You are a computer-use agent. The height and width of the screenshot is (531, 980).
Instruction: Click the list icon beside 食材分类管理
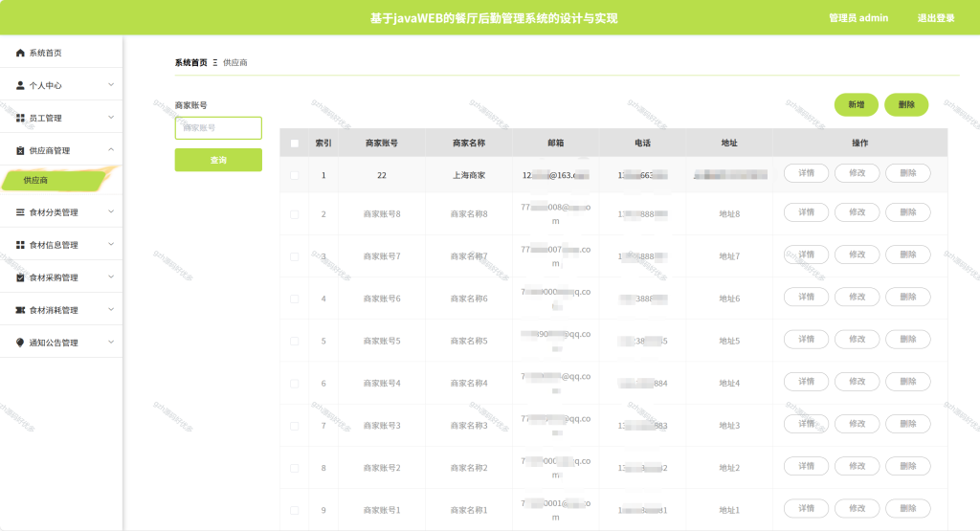20,212
